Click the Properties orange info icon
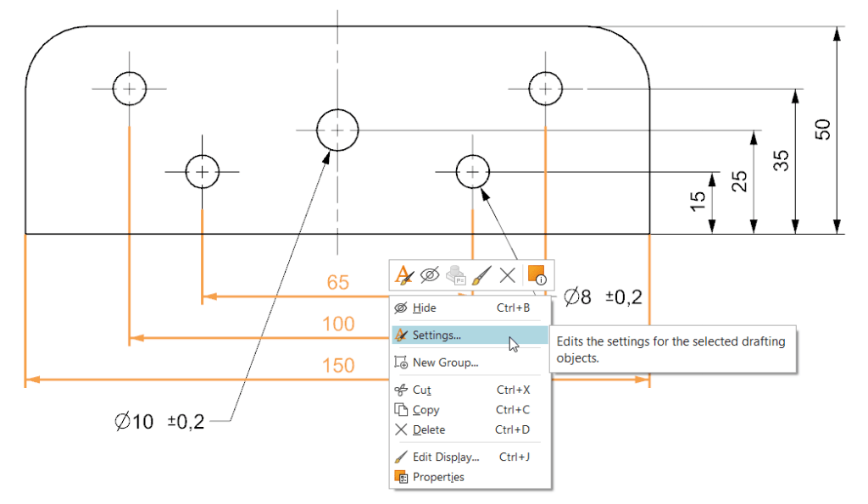868x504 pixels. pyautogui.click(x=537, y=275)
